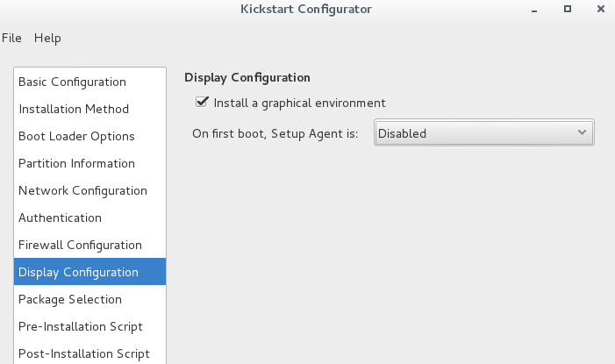Select Basic Configuration in sidebar
The image size is (615, 364).
[x=89, y=82]
